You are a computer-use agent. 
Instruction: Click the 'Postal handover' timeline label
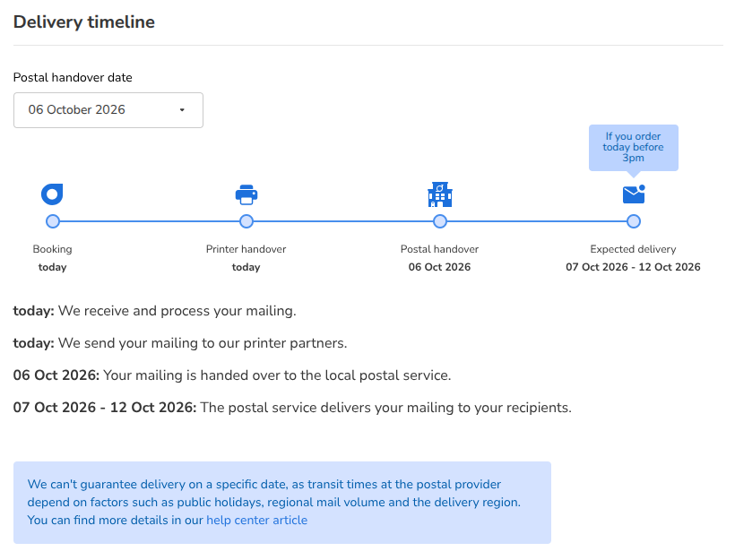pyautogui.click(x=440, y=249)
